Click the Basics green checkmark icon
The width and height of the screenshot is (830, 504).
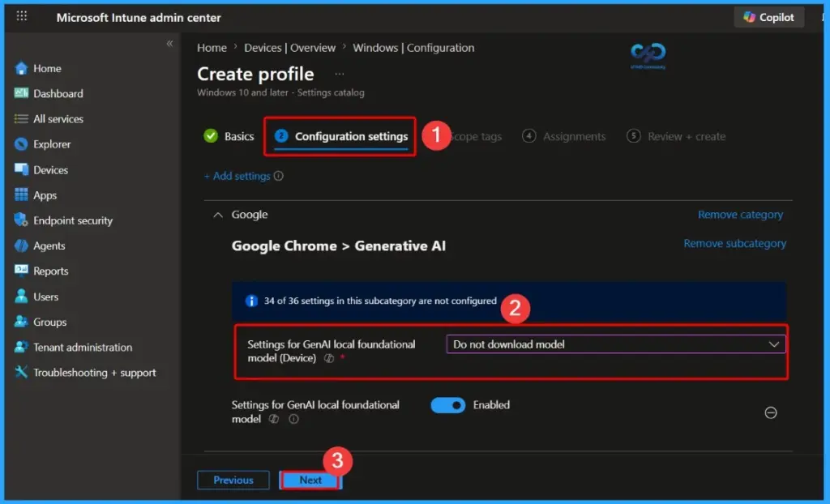pos(211,136)
